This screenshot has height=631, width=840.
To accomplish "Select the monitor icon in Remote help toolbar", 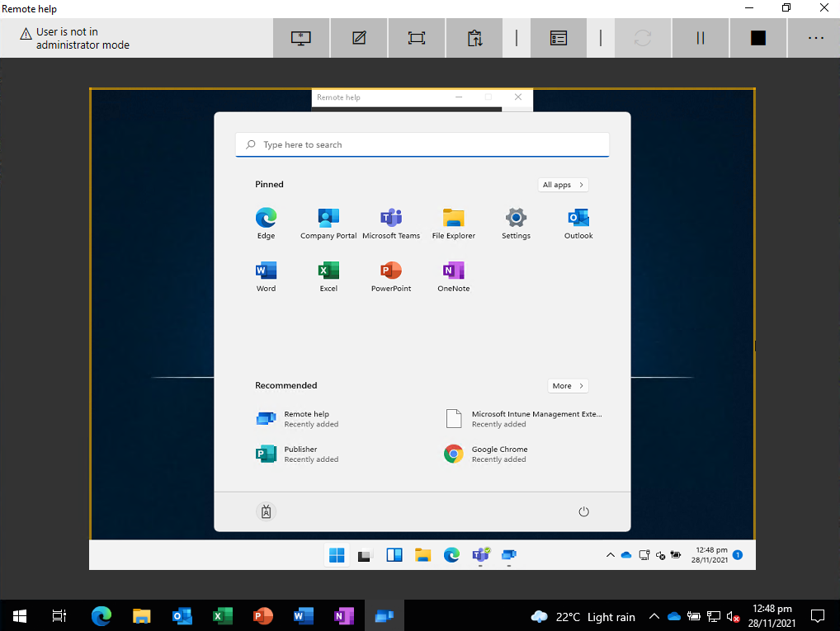I will [x=301, y=38].
